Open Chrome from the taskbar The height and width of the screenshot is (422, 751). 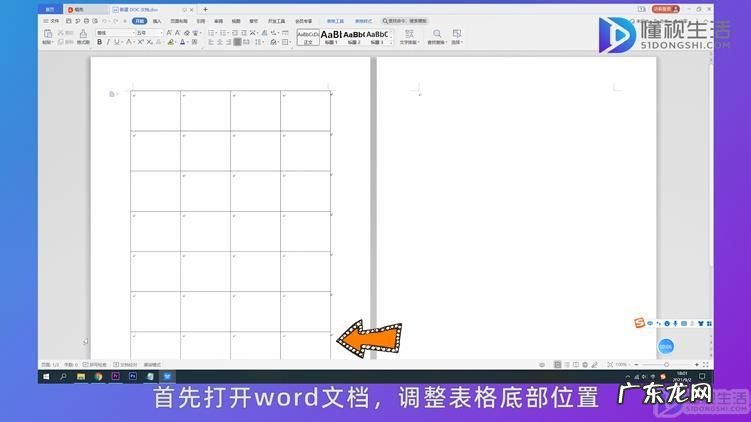(98, 377)
